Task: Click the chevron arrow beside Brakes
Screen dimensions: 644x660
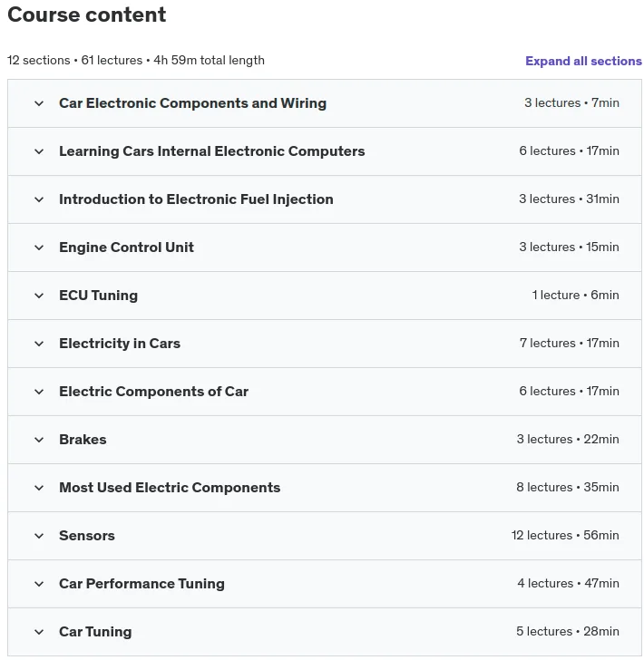Action: click(39, 440)
